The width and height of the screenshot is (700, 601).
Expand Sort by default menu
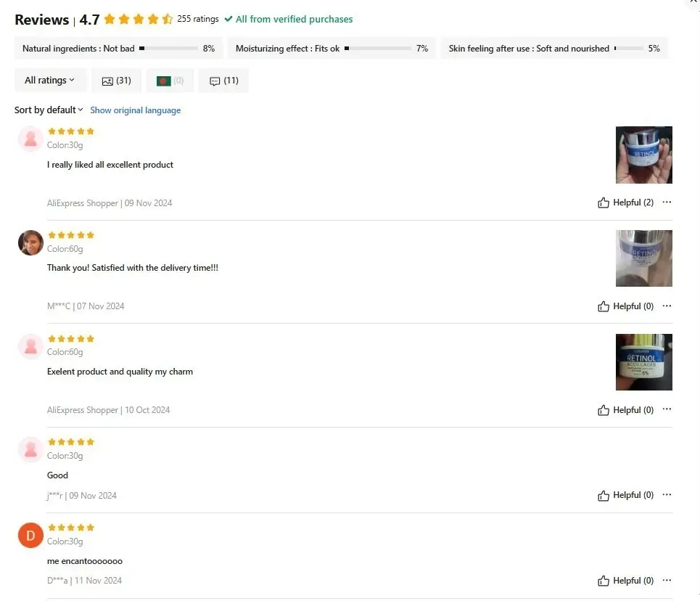[x=49, y=110]
